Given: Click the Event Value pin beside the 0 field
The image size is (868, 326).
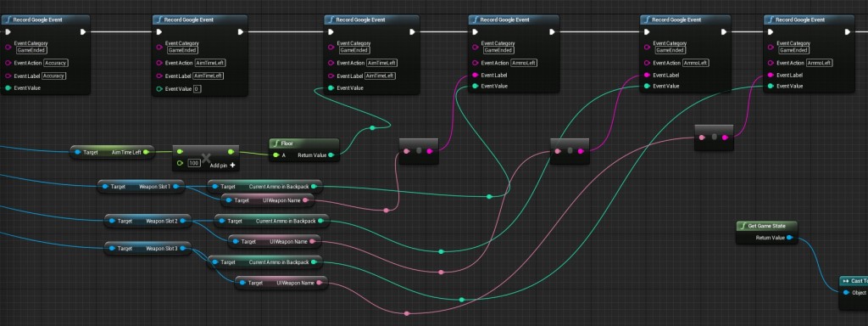Looking at the screenshot, I should (x=159, y=88).
